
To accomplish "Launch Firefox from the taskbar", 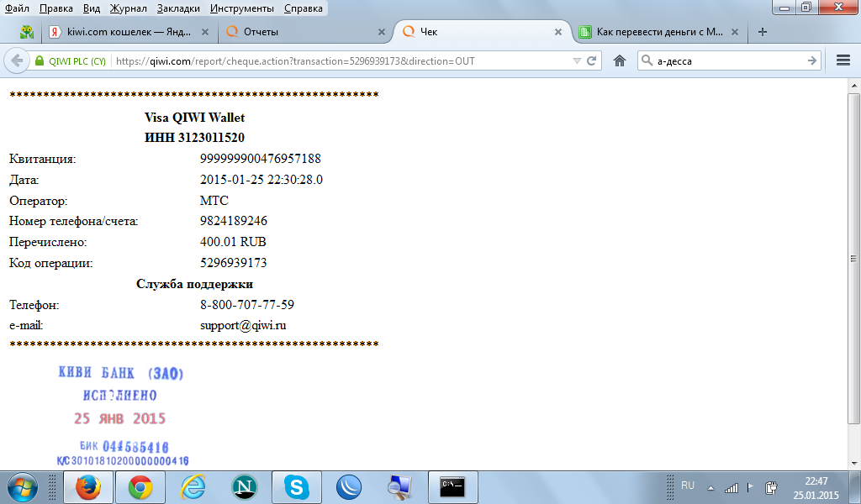I will tap(88, 487).
